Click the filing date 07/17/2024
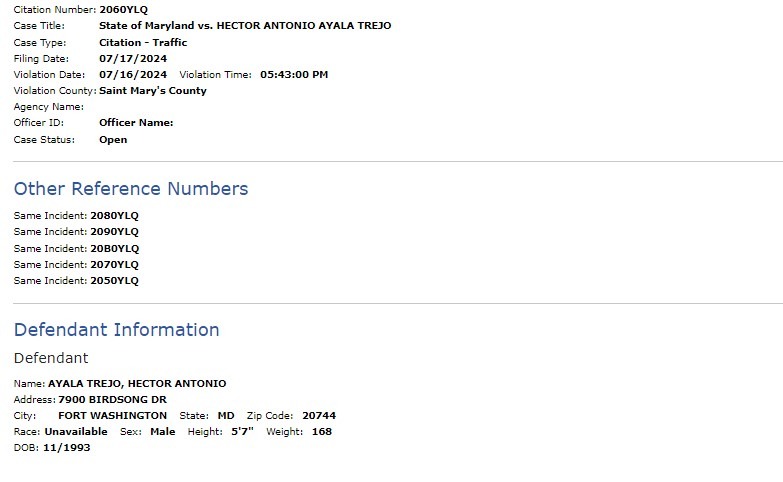The height and width of the screenshot is (482, 783). [x=133, y=58]
